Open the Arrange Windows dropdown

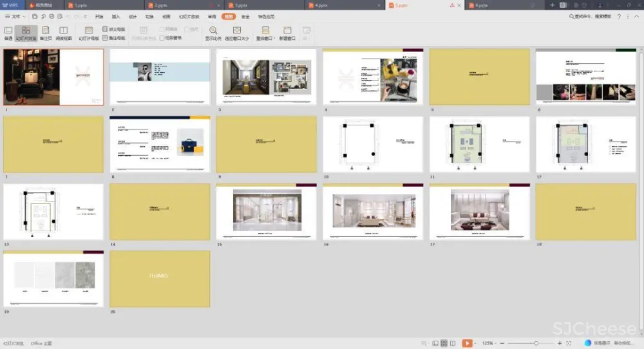(x=265, y=33)
